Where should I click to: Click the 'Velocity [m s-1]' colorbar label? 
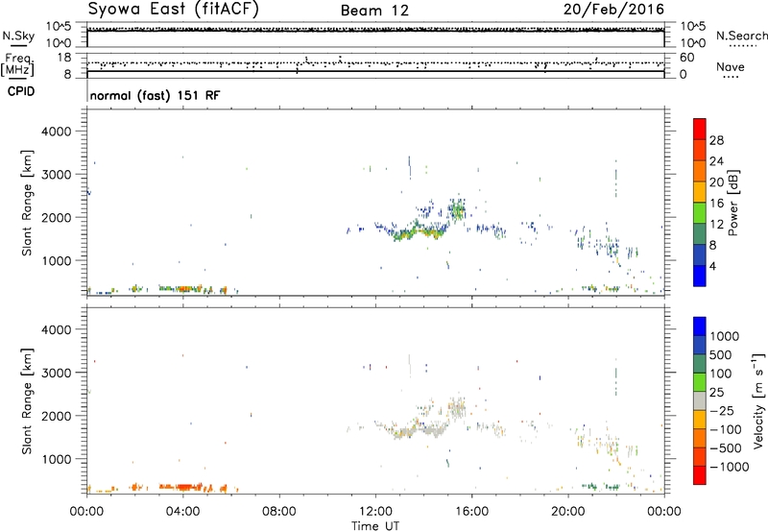[x=758, y=400]
